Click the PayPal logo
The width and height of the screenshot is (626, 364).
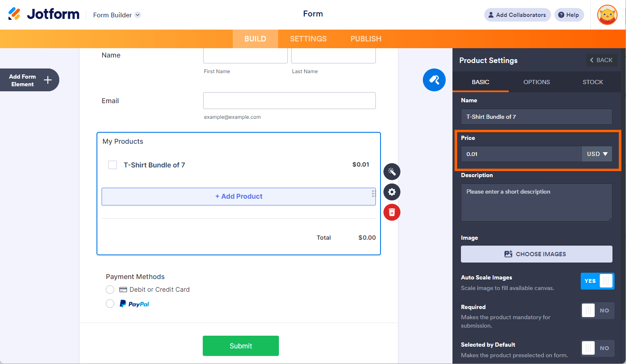tap(134, 304)
